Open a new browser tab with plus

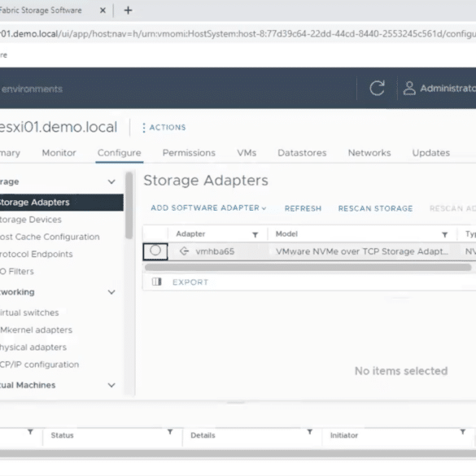[x=128, y=11]
